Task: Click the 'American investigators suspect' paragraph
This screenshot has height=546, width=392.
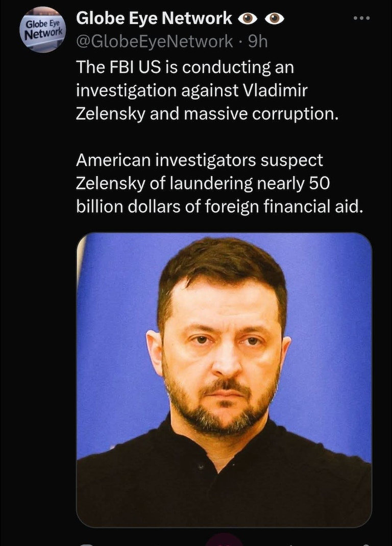Action: point(219,183)
